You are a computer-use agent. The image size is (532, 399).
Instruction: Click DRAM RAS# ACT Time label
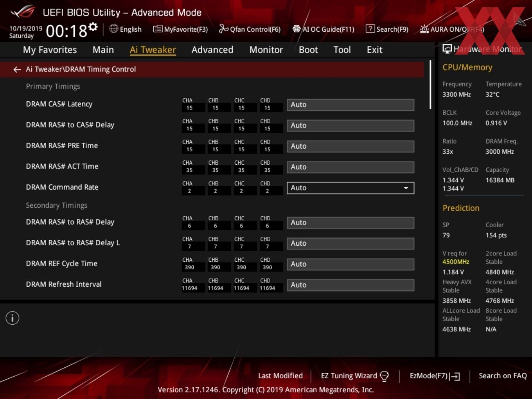pos(62,166)
